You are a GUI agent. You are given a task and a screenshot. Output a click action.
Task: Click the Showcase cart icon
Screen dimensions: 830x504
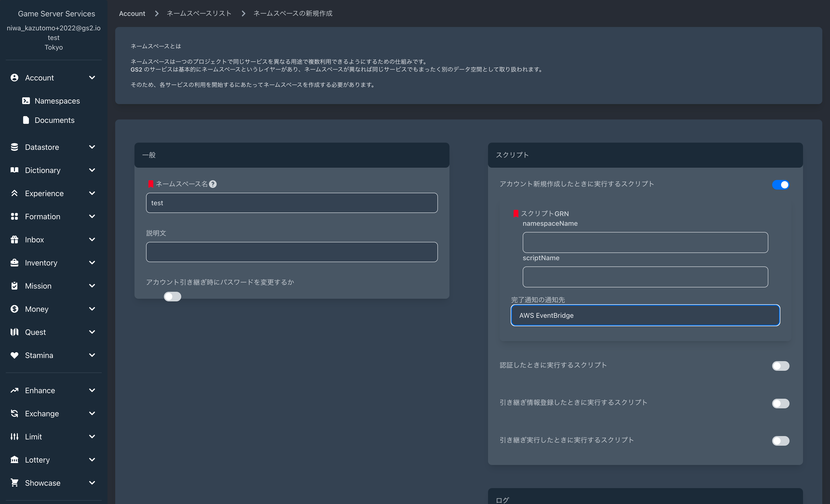[x=14, y=483]
